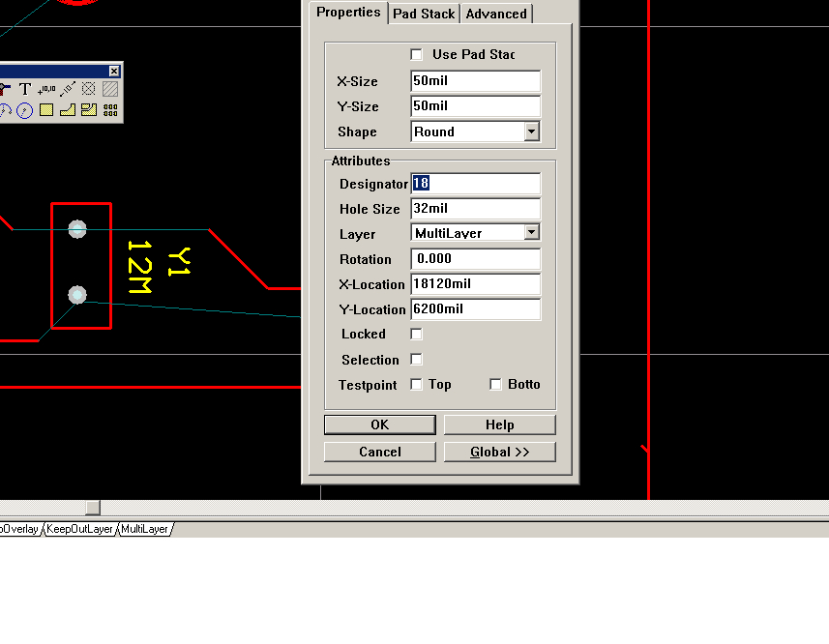
Task: Select the Set Origin crosshair tool
Action: click(88, 89)
